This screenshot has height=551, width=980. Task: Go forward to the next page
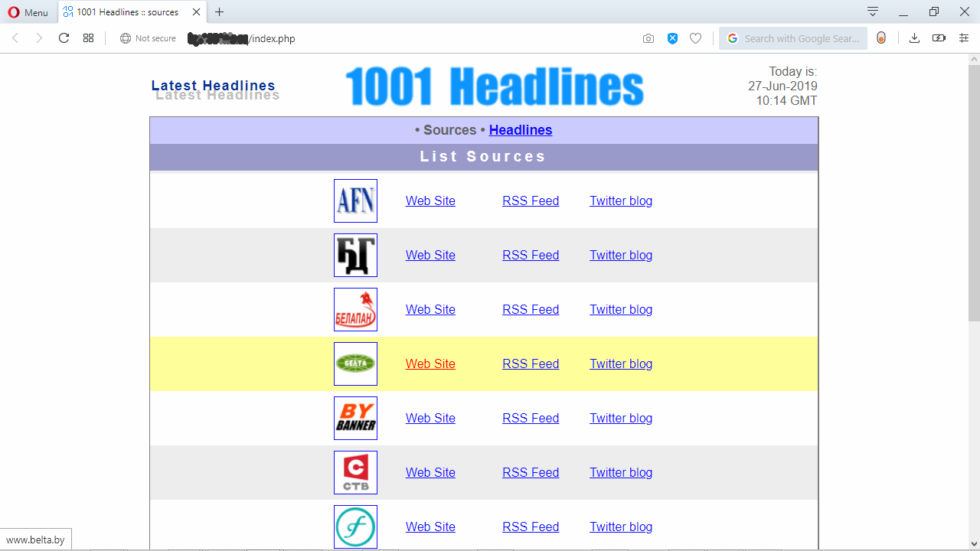[x=39, y=38]
